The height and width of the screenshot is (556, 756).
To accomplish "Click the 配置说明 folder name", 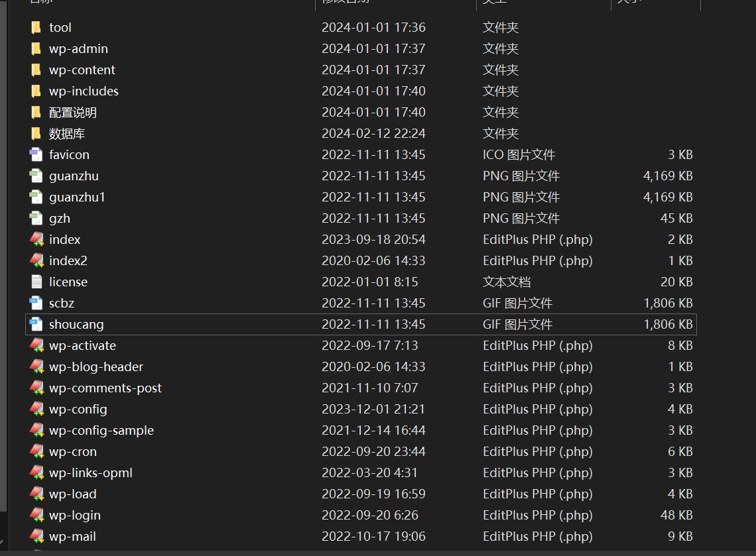I will pos(73,112).
